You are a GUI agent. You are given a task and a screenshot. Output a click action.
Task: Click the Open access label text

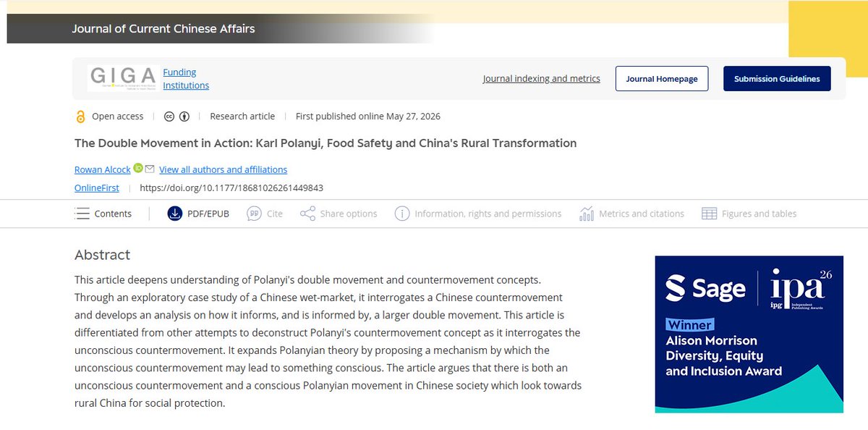click(x=118, y=117)
